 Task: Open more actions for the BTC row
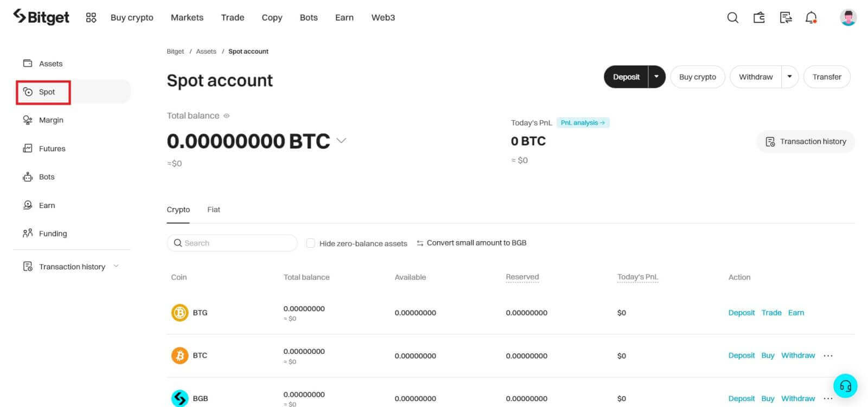click(828, 356)
